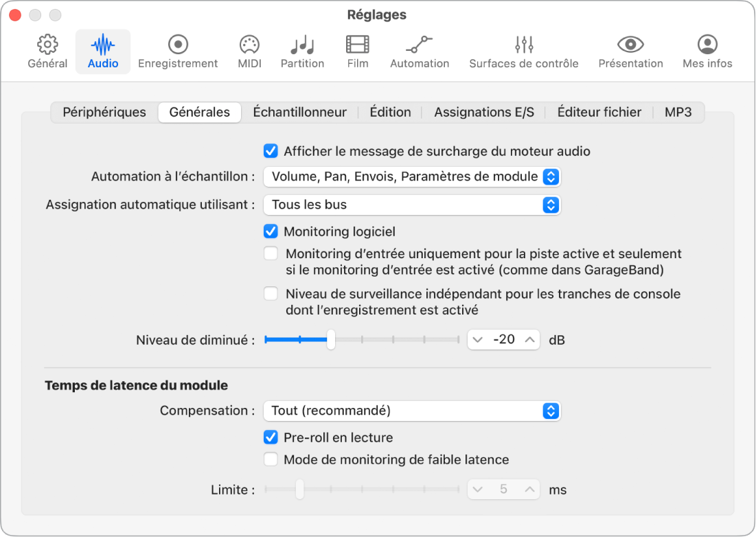This screenshot has height=537, width=756.
Task: Switch to the Périphériques tab
Action: click(104, 112)
